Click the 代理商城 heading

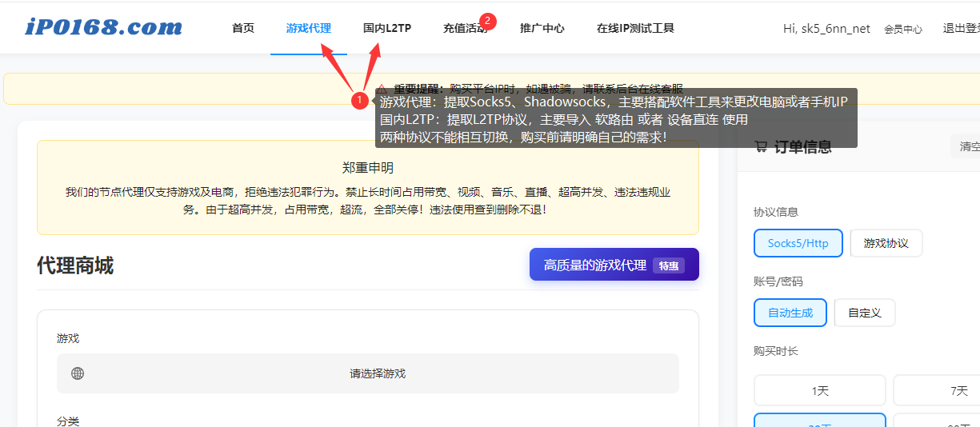click(x=75, y=265)
